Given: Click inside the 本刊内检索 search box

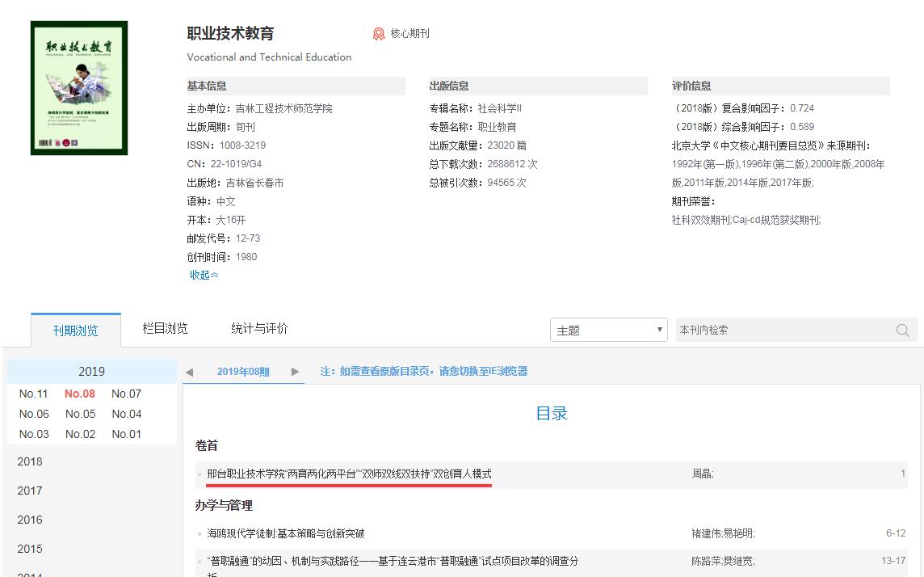Looking at the screenshot, I should pos(779,330).
